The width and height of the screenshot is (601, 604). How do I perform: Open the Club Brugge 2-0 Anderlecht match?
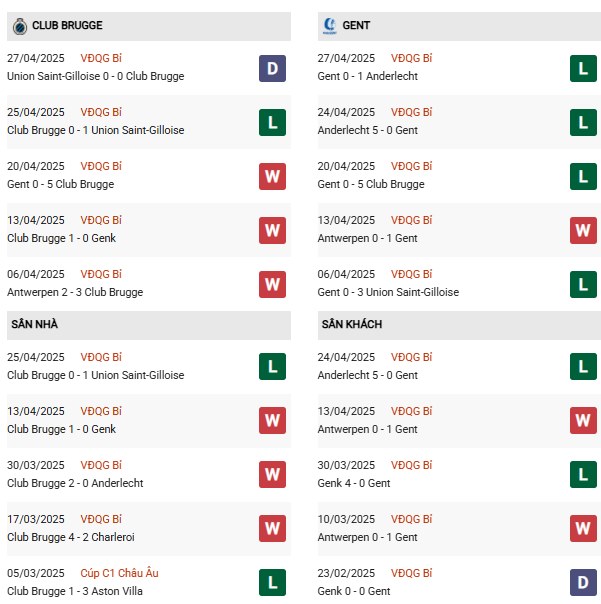pyautogui.click(x=75, y=483)
